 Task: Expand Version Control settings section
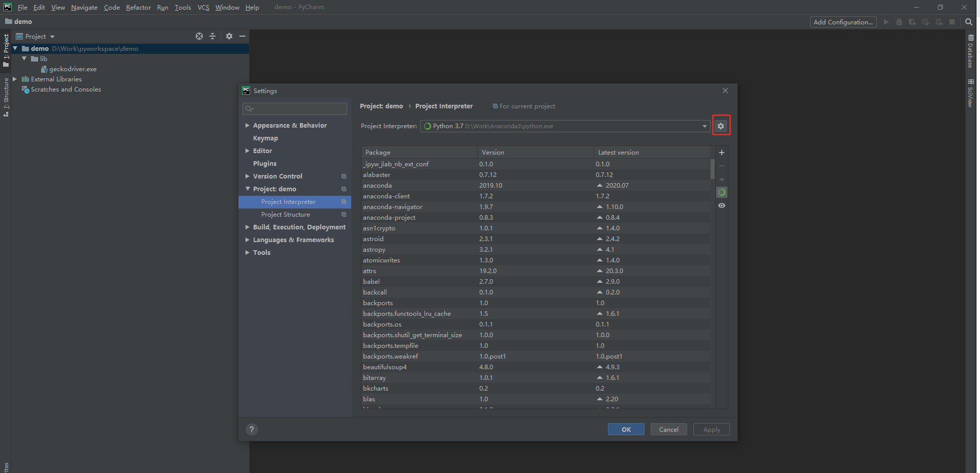click(247, 176)
